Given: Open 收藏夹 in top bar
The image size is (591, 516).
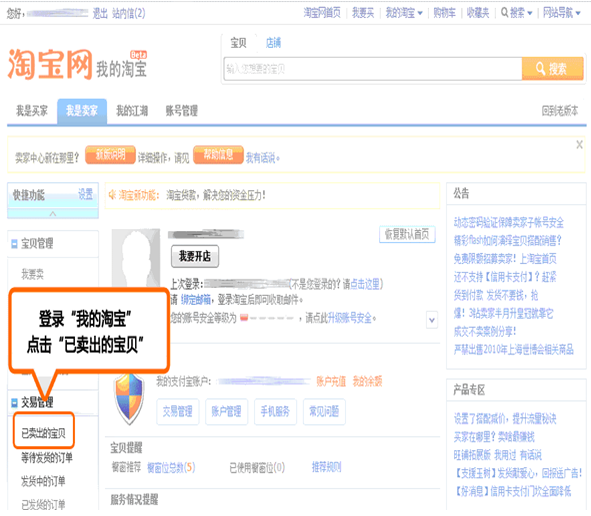Looking at the screenshot, I should point(478,13).
